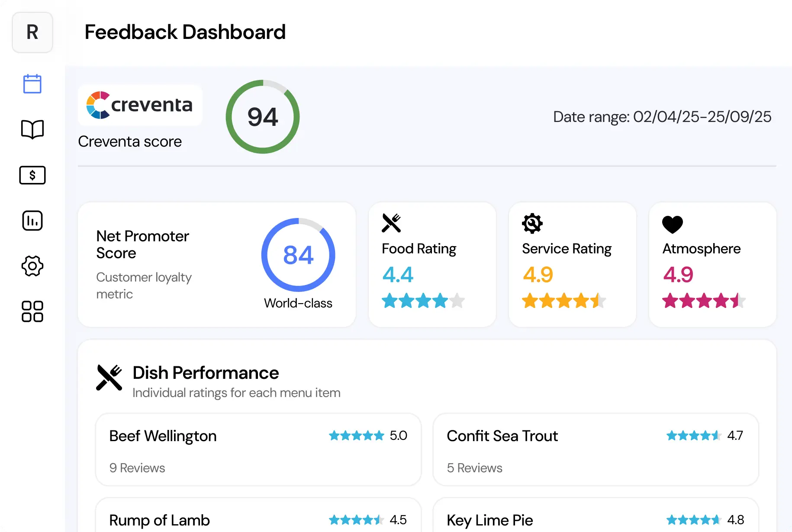
Task: Select the date range 02/04/25–25/09/25
Action: coord(662,117)
